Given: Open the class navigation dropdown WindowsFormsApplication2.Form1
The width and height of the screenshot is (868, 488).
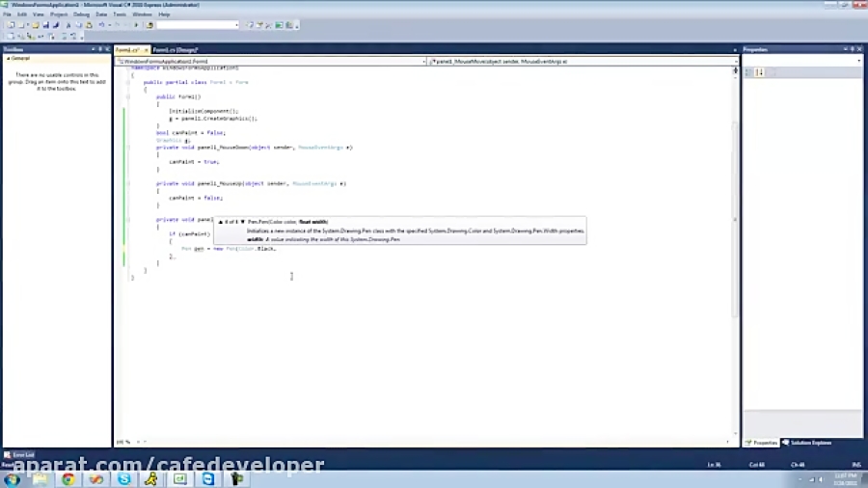Looking at the screenshot, I should [271, 62].
